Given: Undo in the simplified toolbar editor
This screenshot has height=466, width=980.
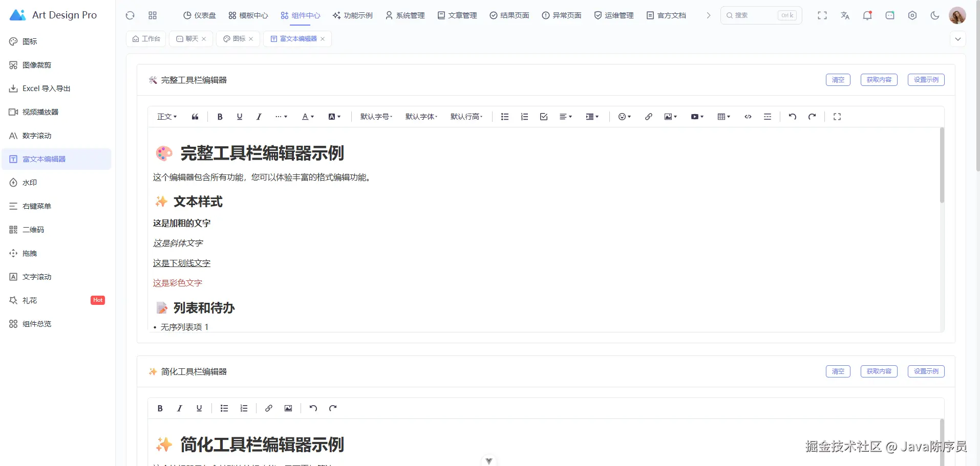Looking at the screenshot, I should coord(313,408).
